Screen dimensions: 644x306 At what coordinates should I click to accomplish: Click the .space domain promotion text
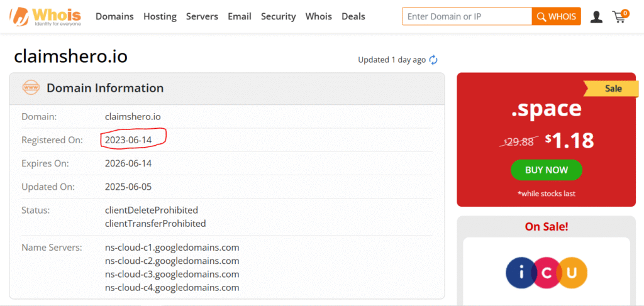pos(547,109)
